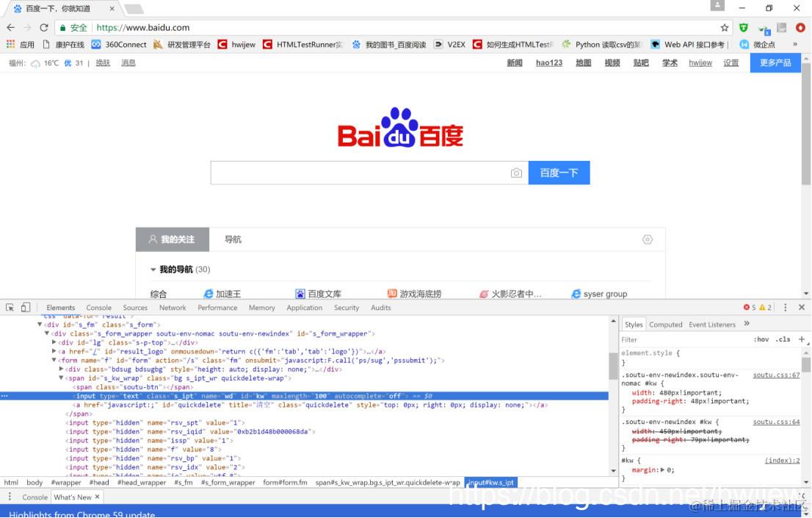Open the Computed styles tab
812x518 pixels.
[x=665, y=323]
